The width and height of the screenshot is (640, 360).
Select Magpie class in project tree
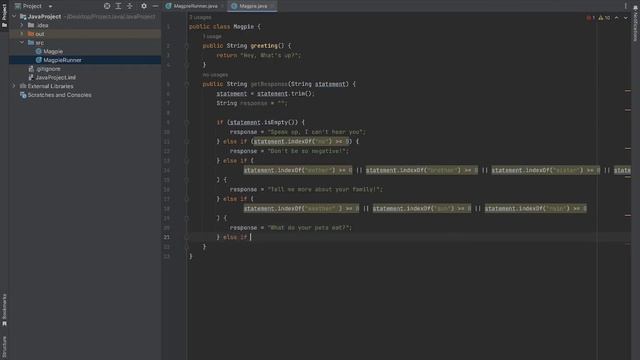[85, 51]
